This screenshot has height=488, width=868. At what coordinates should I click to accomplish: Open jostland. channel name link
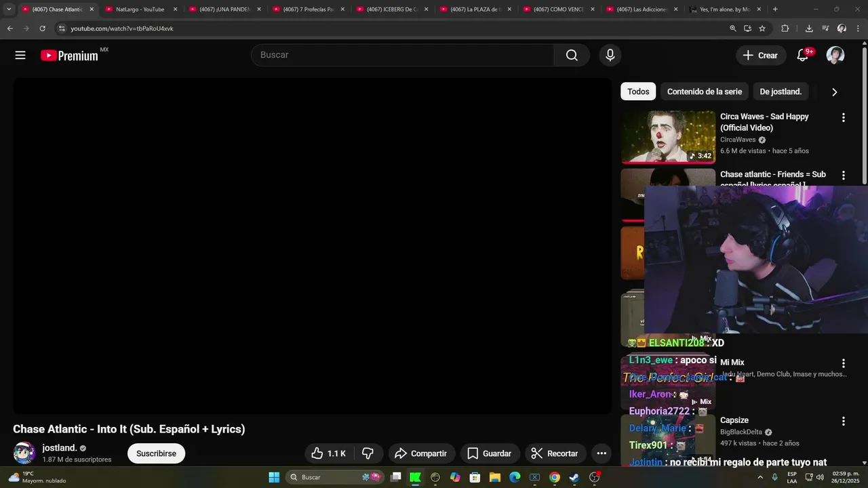click(60, 448)
